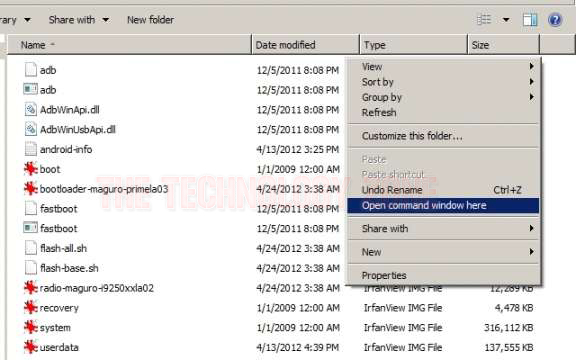Click the flash-base.sh file icon
This screenshot has height=360, width=576.
point(31,268)
